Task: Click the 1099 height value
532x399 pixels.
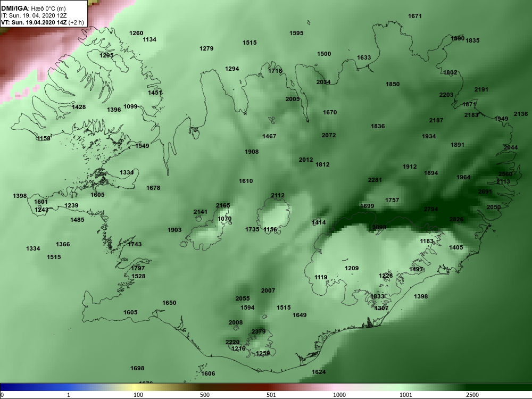Action: coord(130,106)
